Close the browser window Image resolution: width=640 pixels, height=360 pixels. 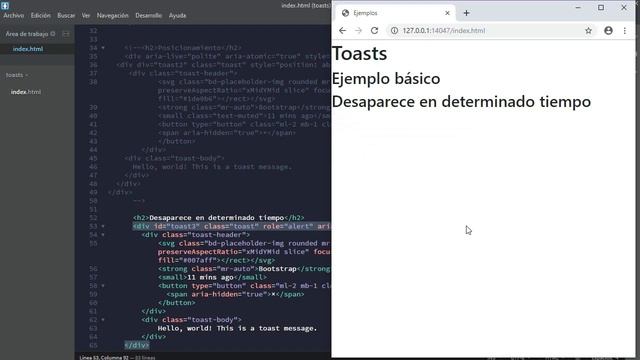coord(624,7)
